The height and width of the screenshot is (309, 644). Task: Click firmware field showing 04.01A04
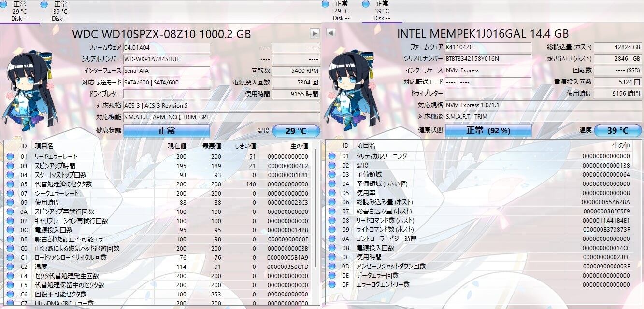pyautogui.click(x=167, y=47)
